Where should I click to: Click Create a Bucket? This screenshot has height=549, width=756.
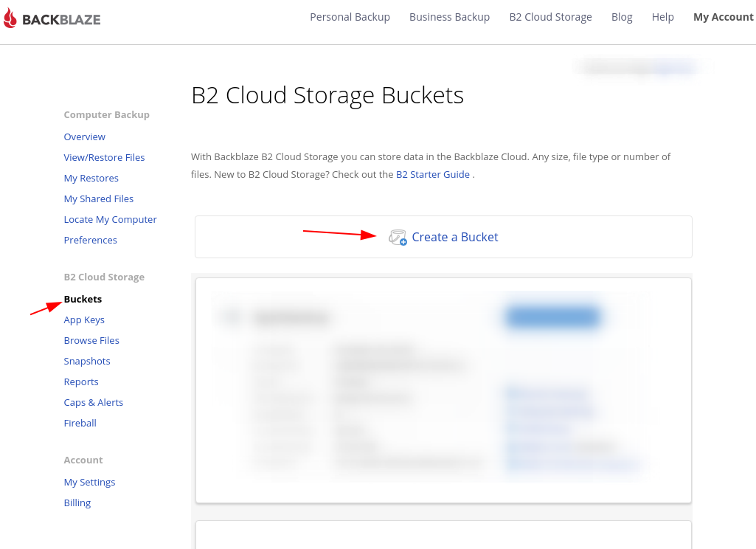(x=454, y=237)
